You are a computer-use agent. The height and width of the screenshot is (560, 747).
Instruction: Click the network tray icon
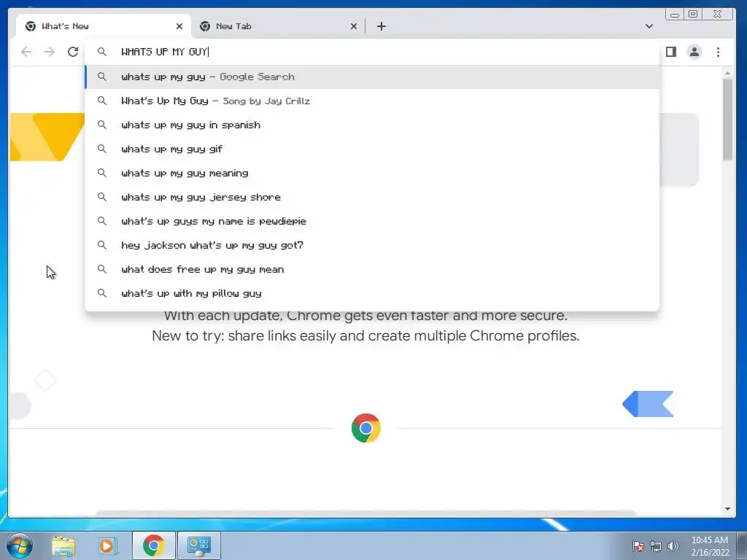(656, 546)
